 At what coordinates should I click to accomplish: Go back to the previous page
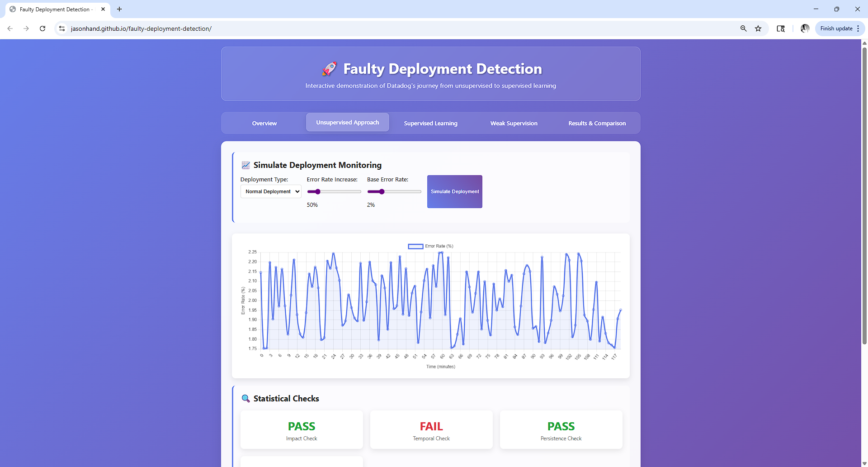click(x=10, y=29)
